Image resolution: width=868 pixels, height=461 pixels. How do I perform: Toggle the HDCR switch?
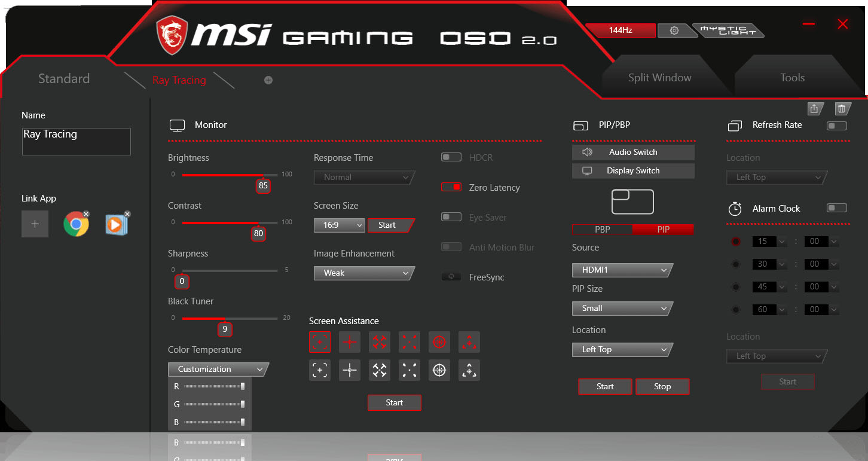(451, 157)
